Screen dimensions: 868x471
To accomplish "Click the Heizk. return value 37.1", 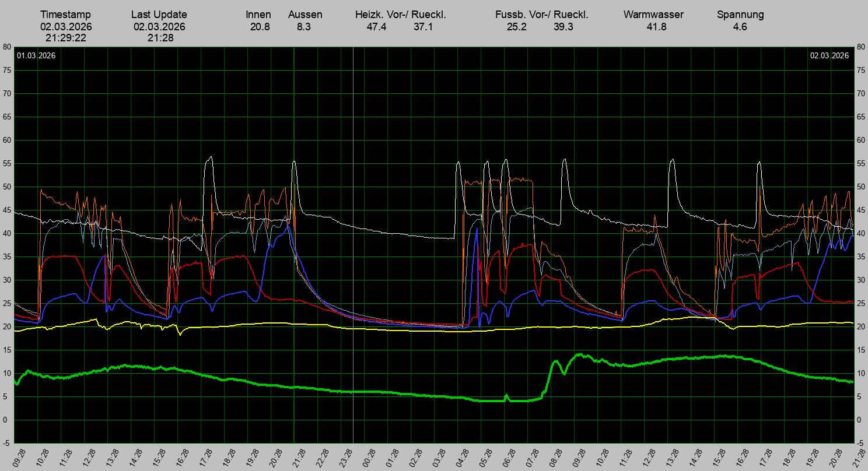I will [423, 26].
